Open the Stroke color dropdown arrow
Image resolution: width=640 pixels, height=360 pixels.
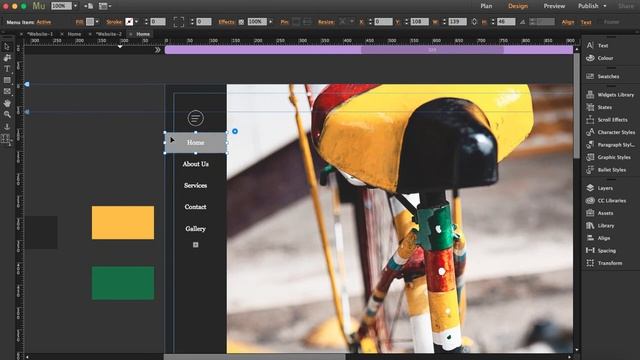pos(136,22)
